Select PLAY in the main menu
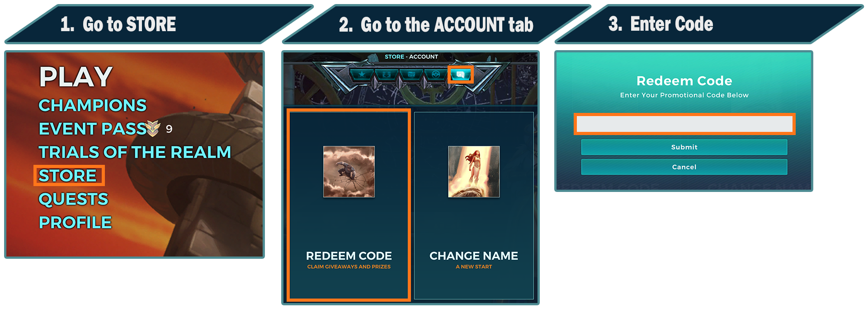This screenshot has width=868, height=313. (x=75, y=77)
